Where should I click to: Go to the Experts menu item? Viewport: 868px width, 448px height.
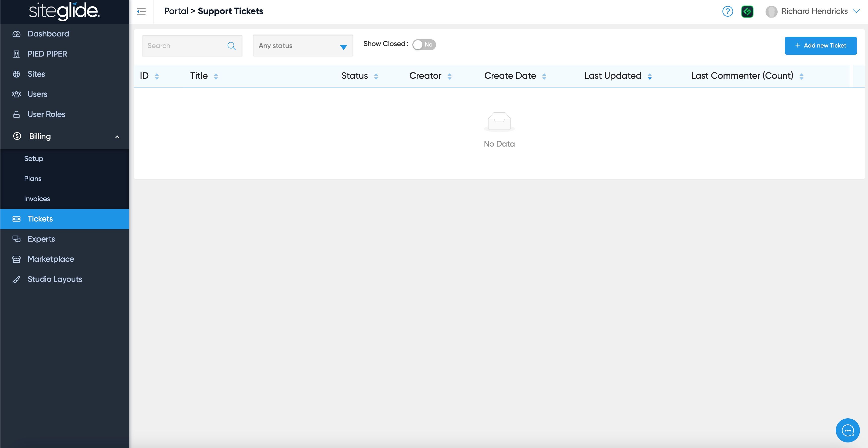(41, 239)
